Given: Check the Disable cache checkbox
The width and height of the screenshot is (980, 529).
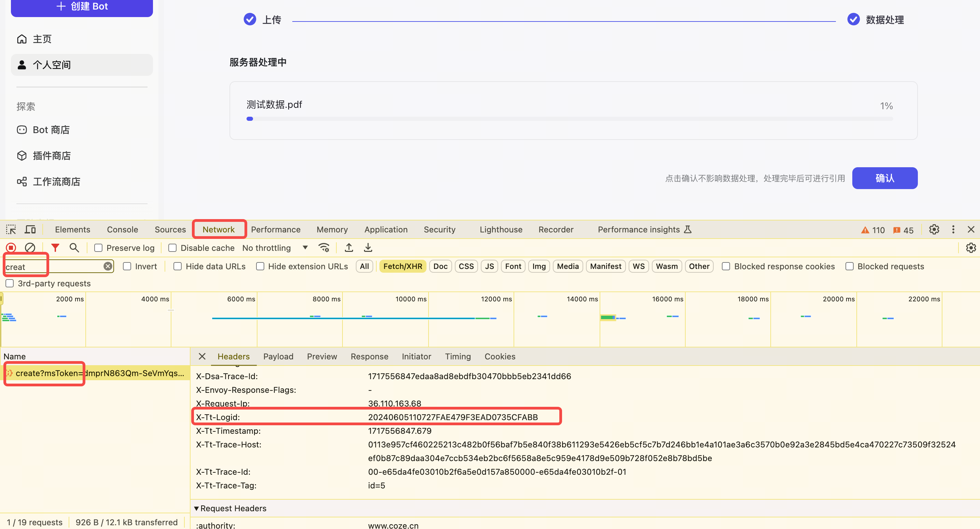Looking at the screenshot, I should click(172, 248).
